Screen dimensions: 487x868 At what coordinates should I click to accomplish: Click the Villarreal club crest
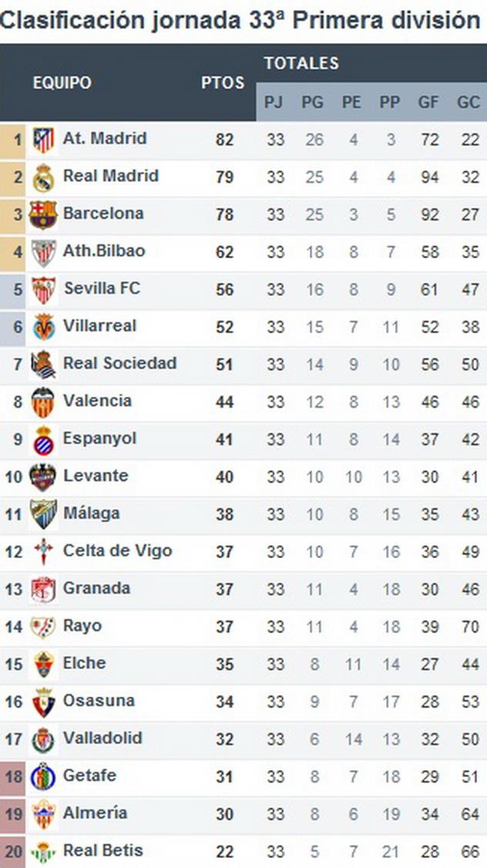point(43,327)
